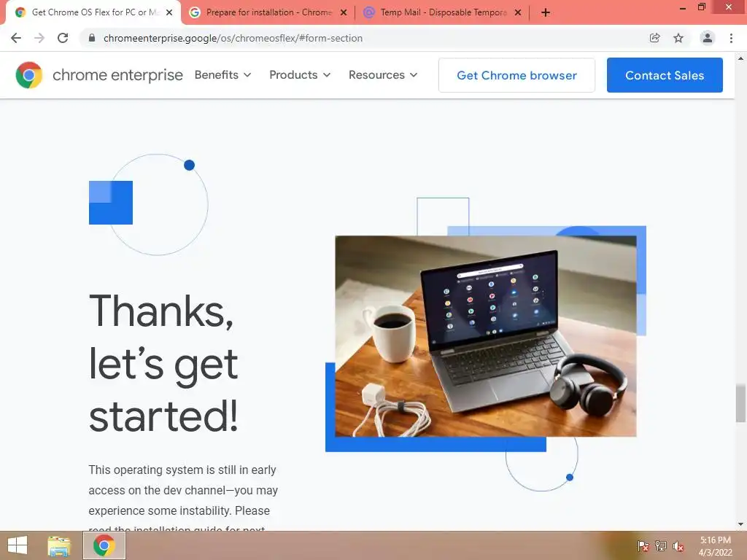Expand the Benefits dropdown menu
747x560 pixels.
click(223, 75)
